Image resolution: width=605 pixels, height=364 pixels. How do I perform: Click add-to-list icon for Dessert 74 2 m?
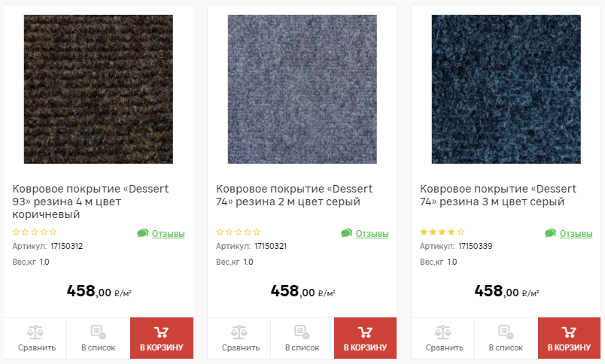(x=302, y=332)
